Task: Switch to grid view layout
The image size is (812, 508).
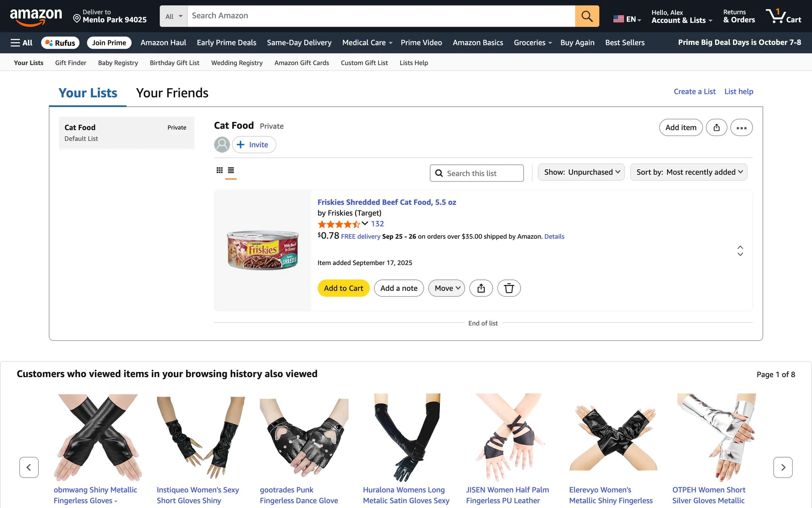Action: (219, 170)
